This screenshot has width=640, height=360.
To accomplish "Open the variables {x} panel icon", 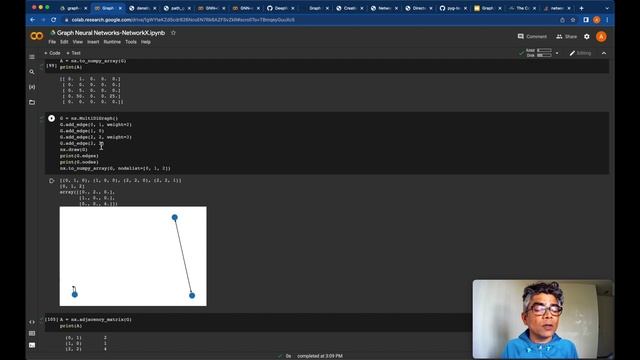I will click(32, 87).
